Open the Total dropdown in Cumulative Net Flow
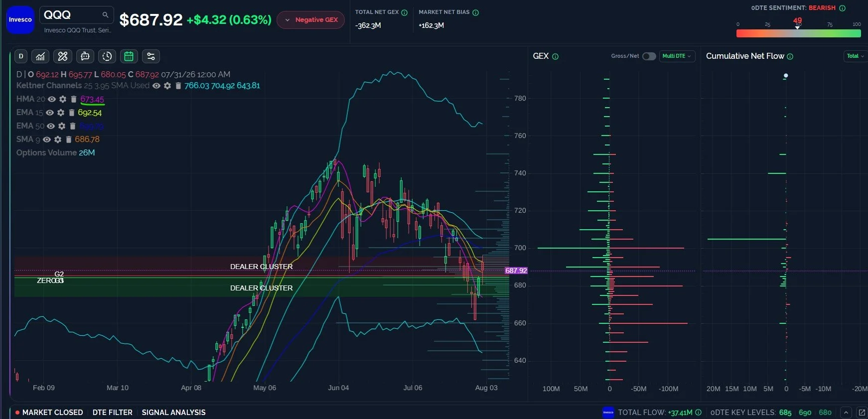Viewport: 868px width, 419px height. pyautogui.click(x=856, y=56)
